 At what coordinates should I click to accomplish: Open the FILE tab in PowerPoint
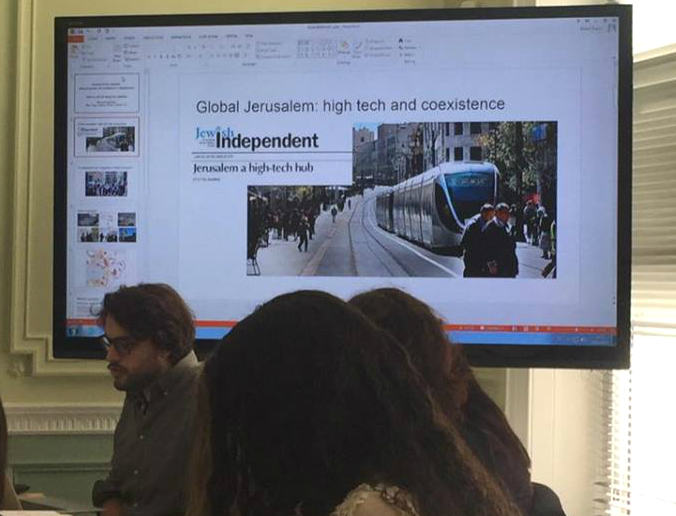(x=76, y=37)
